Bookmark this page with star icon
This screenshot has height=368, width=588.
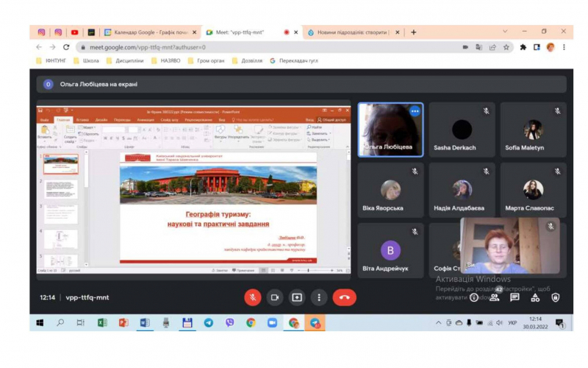(506, 47)
